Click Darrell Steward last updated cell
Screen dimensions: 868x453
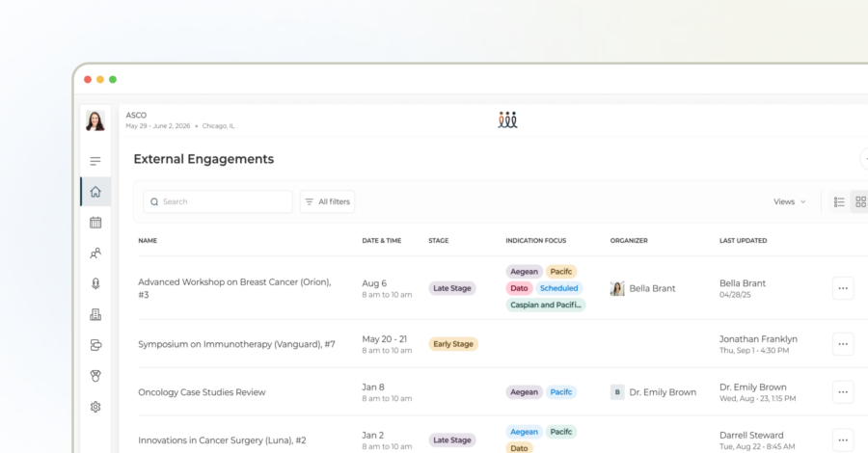coord(757,440)
